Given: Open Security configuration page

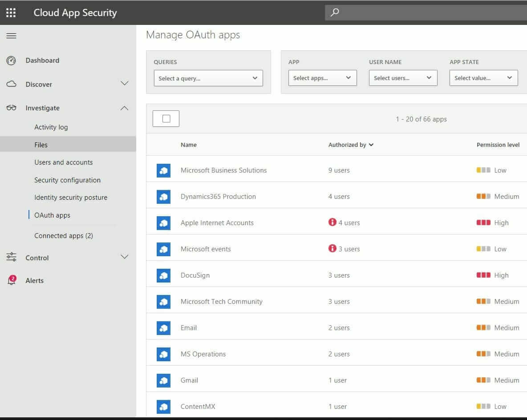Looking at the screenshot, I should tap(67, 180).
